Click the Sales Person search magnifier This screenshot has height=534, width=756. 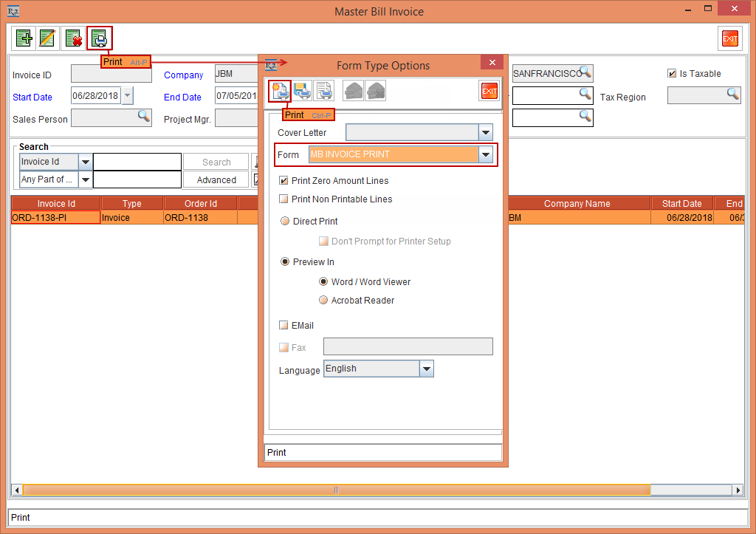[x=146, y=119]
